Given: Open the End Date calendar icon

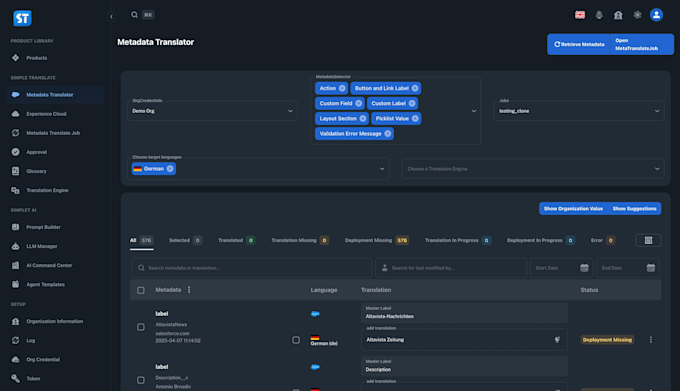Looking at the screenshot, I should (651, 268).
